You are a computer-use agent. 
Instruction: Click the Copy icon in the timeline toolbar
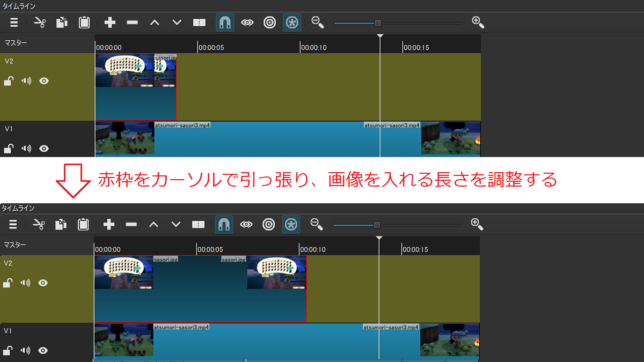click(61, 22)
